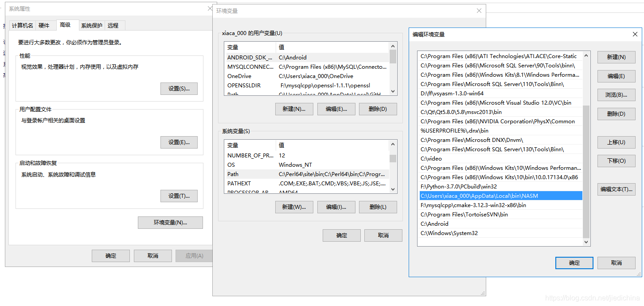Click 取消 in 环境变量 window
This screenshot has height=306, width=644.
coord(383,235)
